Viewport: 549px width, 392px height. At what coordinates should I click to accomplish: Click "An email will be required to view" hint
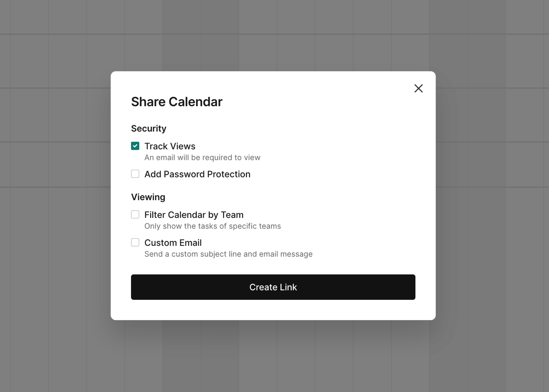tap(202, 158)
